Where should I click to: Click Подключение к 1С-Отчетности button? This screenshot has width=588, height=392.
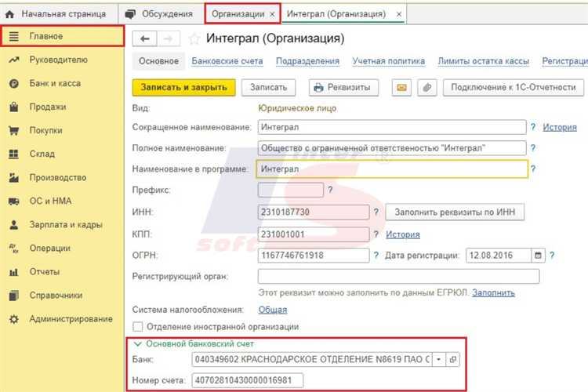[x=514, y=88]
